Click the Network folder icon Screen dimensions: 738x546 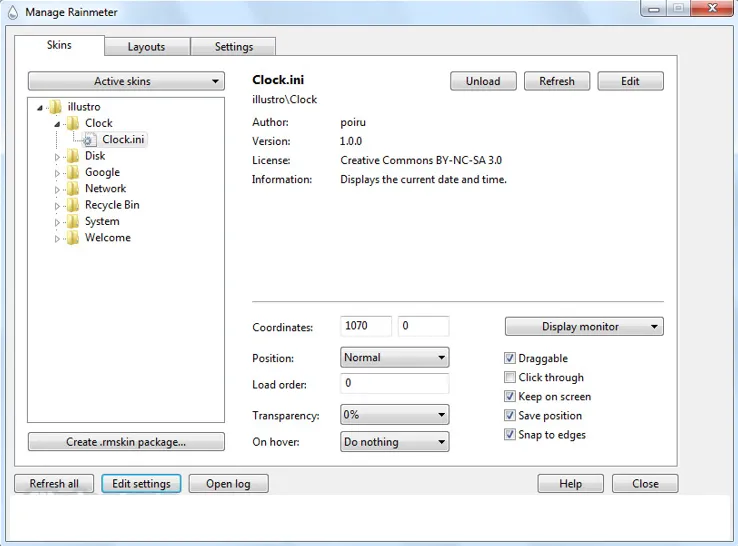pyautogui.click(x=73, y=189)
